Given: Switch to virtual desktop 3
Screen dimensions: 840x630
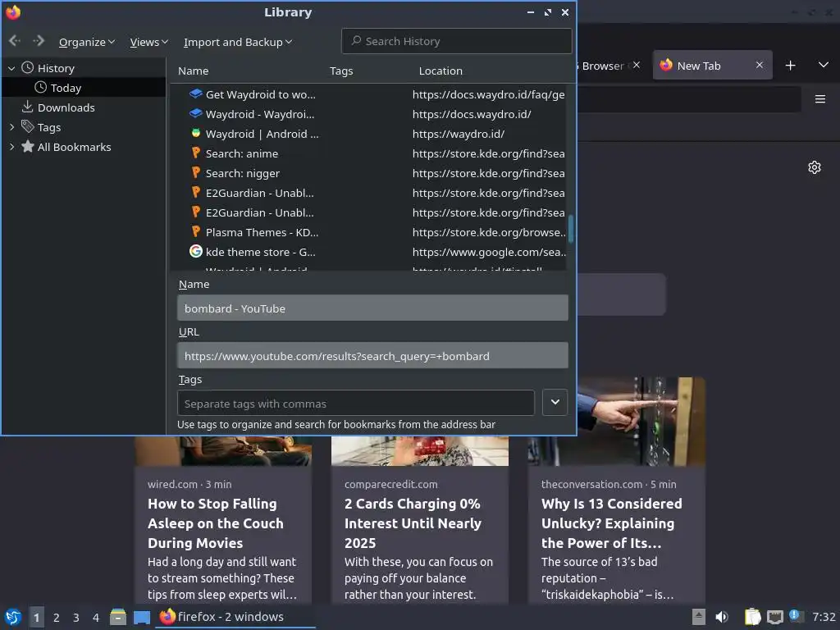Looking at the screenshot, I should click(x=76, y=618).
